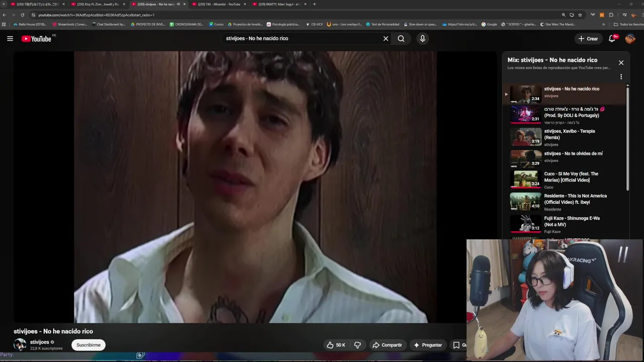Open the YouTube guide hamburger menu
644x362 pixels.
pyautogui.click(x=10, y=39)
